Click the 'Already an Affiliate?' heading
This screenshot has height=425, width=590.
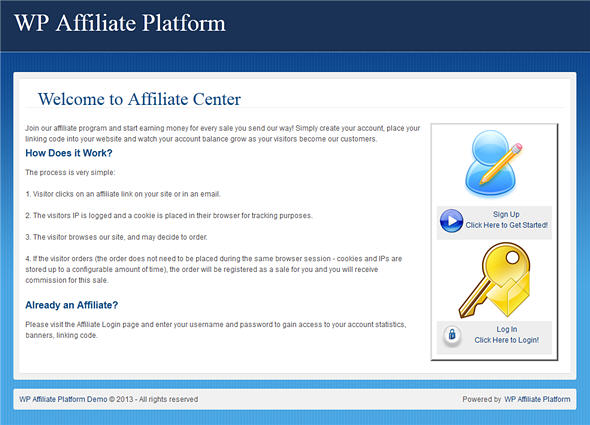(71, 305)
